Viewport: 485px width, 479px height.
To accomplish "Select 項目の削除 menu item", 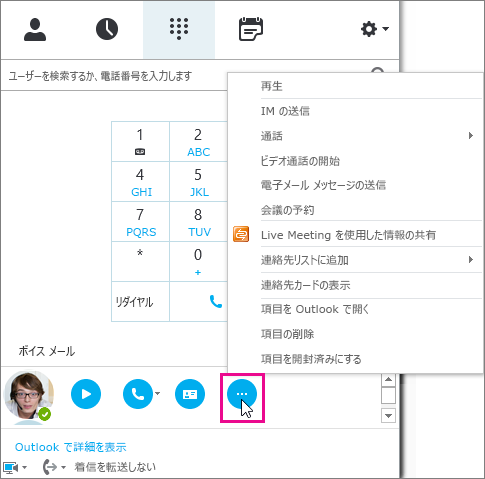I will (356, 334).
